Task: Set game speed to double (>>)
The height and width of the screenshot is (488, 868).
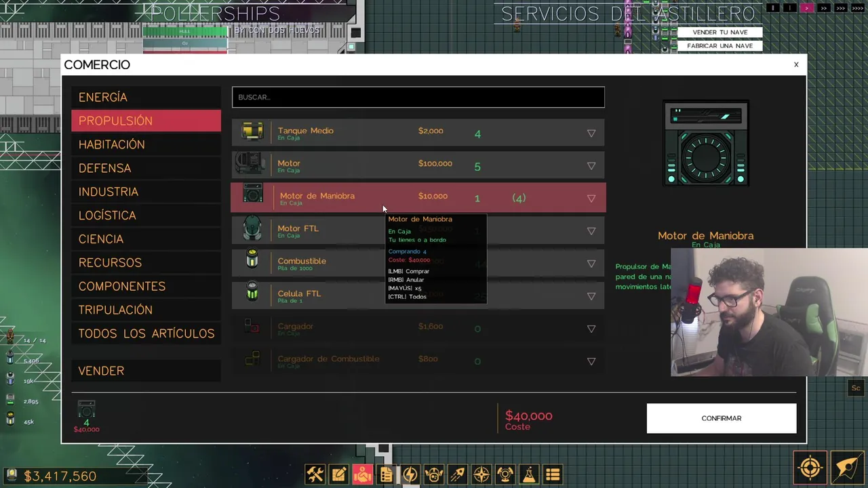Action: click(x=824, y=8)
